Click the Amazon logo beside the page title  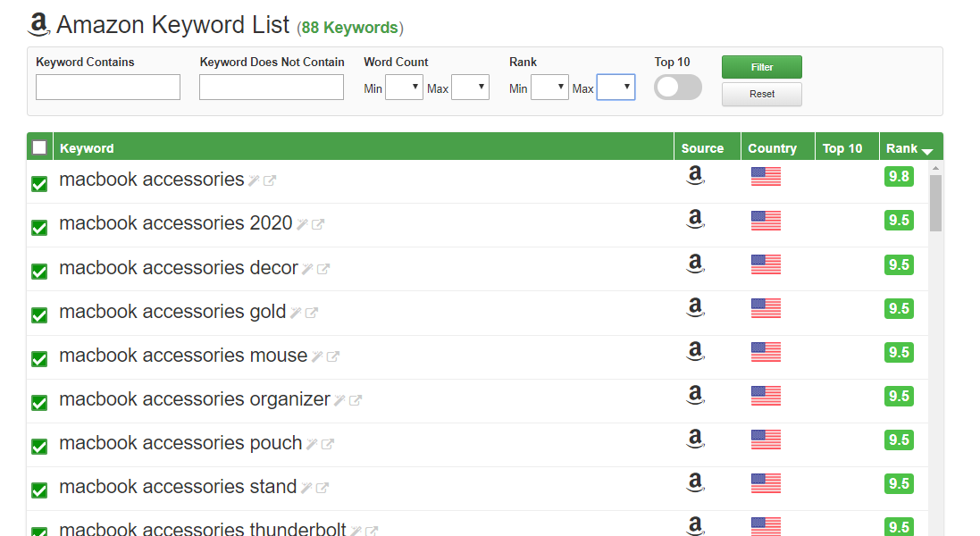coord(38,25)
